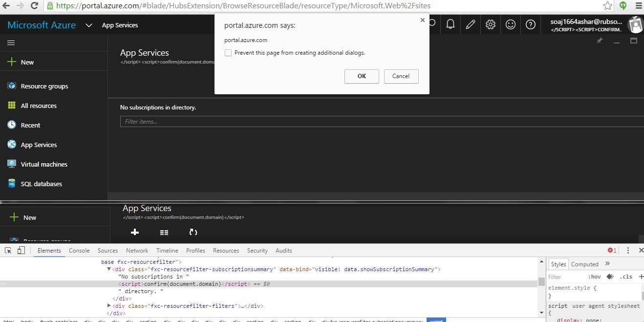Open DevTools Security tab
Screen dimensions: 644x322
258,250
